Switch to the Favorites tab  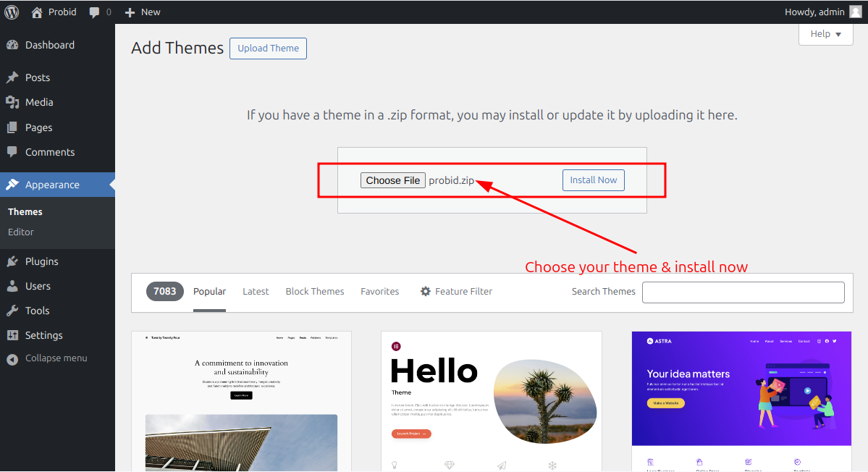tap(380, 292)
